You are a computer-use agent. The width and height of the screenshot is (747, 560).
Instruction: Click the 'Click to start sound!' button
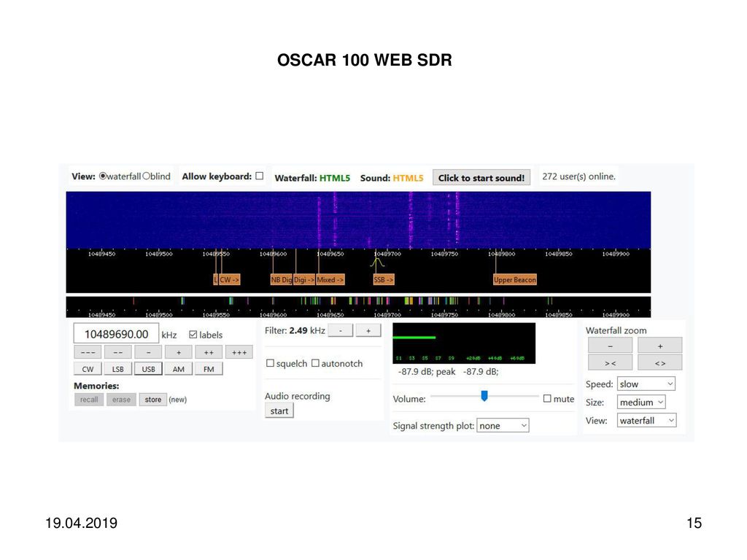[481, 178]
